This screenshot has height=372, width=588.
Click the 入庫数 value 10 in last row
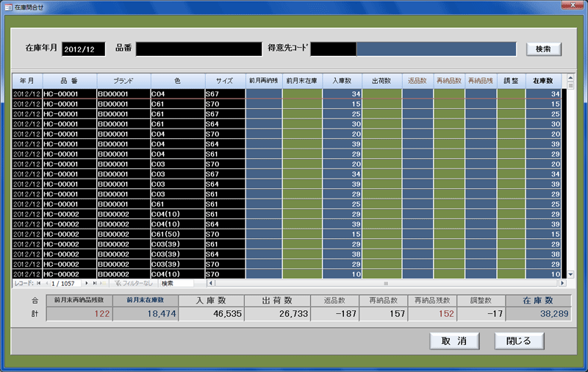pos(342,274)
